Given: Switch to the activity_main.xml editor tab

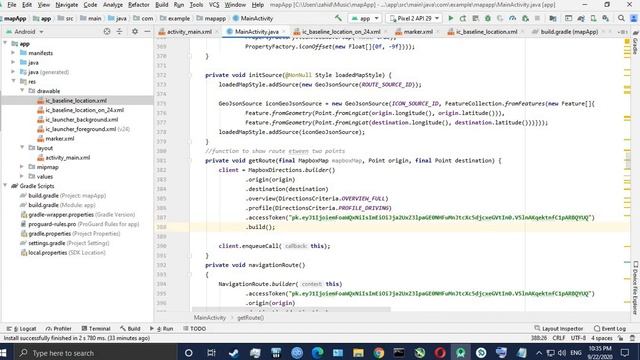Looking at the screenshot, I should click(x=189, y=31).
